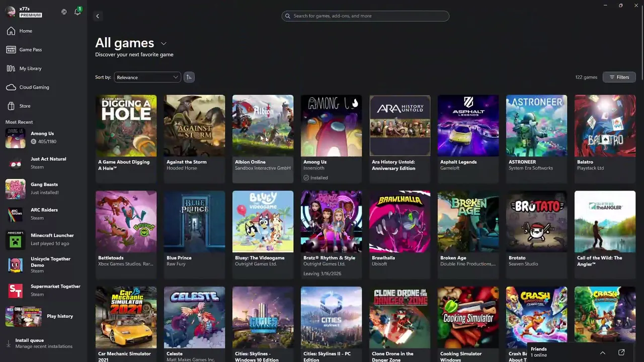Image resolution: width=644 pixels, height=362 pixels.
Task: Open Among Us in Most Recent list
Action: tap(44, 138)
